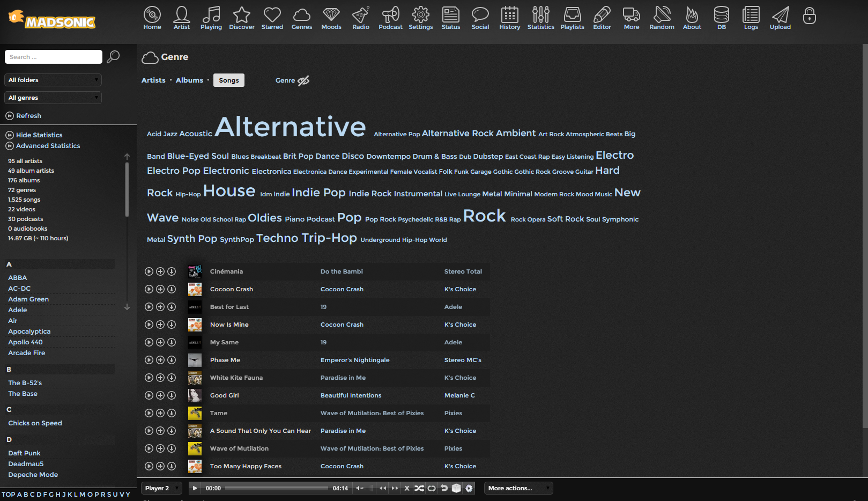The image size is (868, 501).
Task: Open the Podcast icon
Action: point(390,18)
